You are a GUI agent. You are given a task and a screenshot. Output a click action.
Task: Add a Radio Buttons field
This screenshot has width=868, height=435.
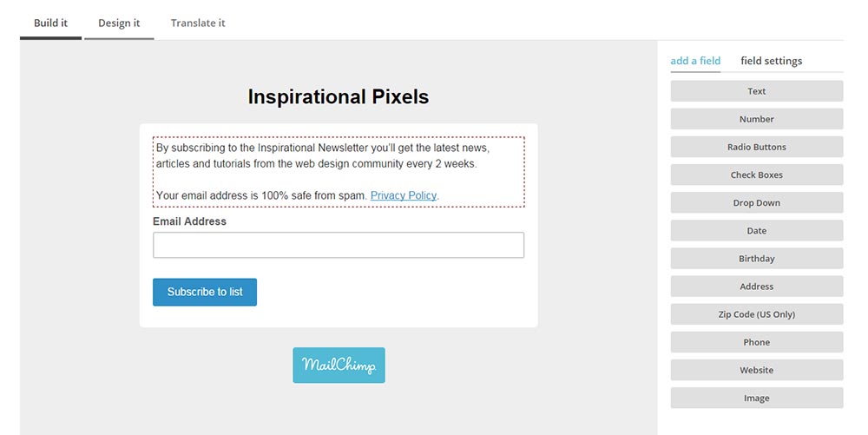pos(756,147)
